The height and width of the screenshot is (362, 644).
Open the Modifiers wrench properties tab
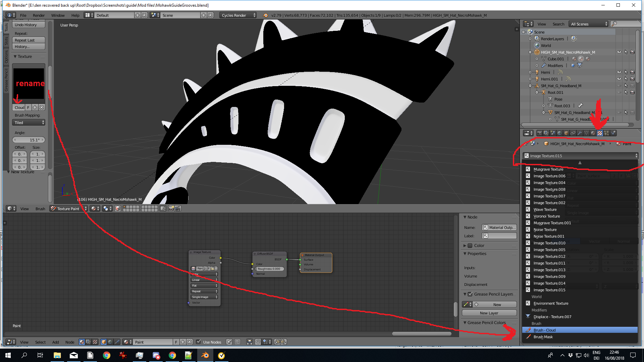(580, 133)
